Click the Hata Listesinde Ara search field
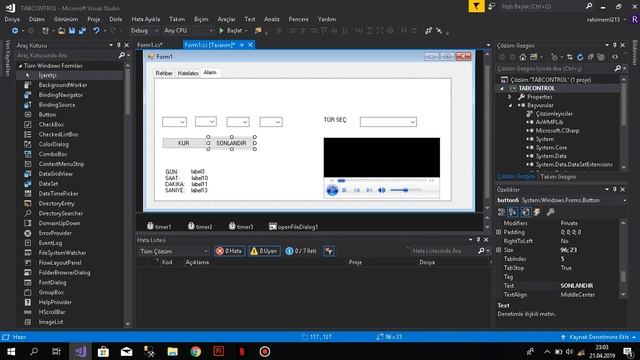Image resolution: width=640 pixels, height=360 pixels. (443, 251)
